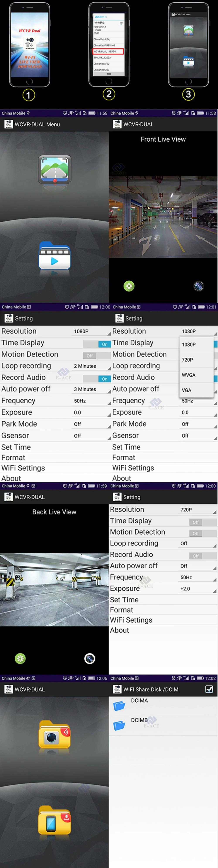Tap battery icon in 12:02 status bar
The image size is (218, 868).
(200, 678)
